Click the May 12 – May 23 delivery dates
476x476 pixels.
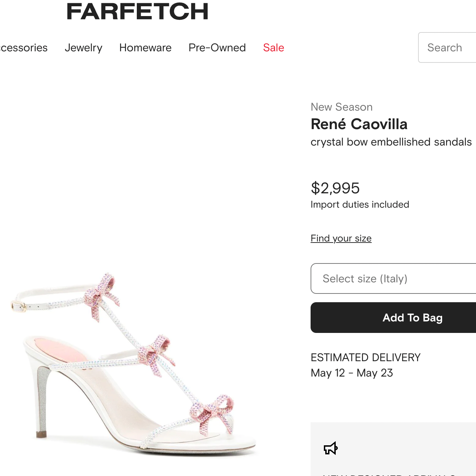[352, 373]
